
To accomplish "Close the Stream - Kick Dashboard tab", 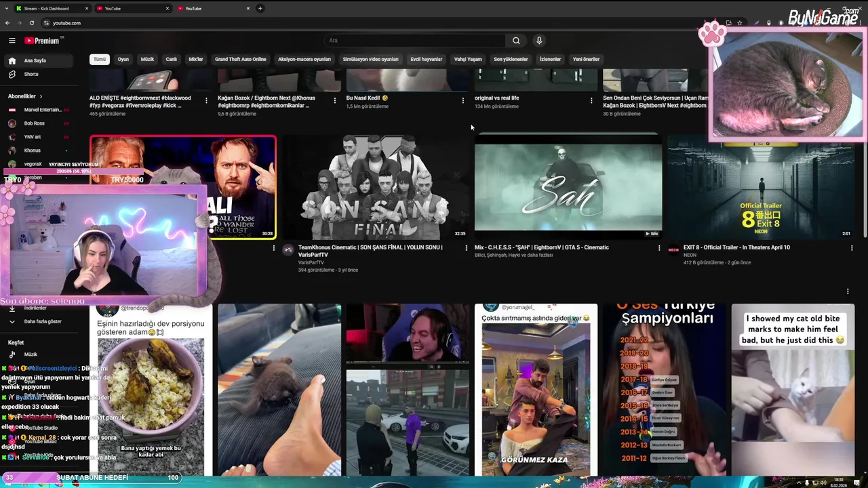I will 87,9.
